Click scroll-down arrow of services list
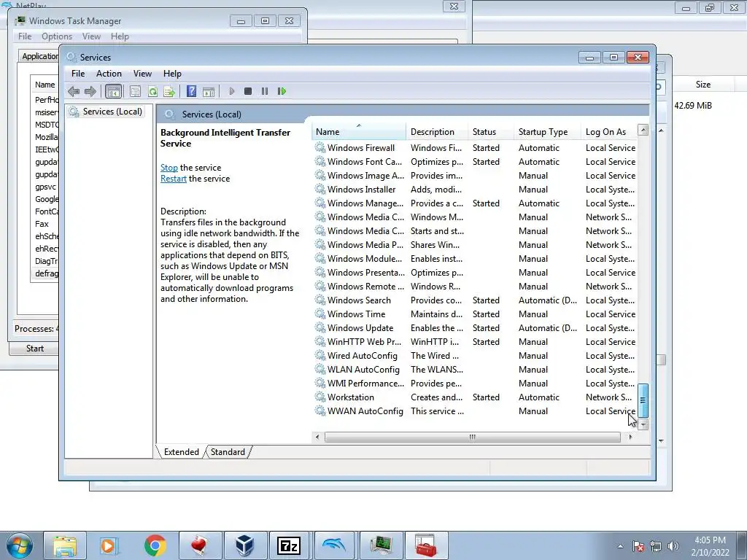The height and width of the screenshot is (560, 747). point(643,424)
